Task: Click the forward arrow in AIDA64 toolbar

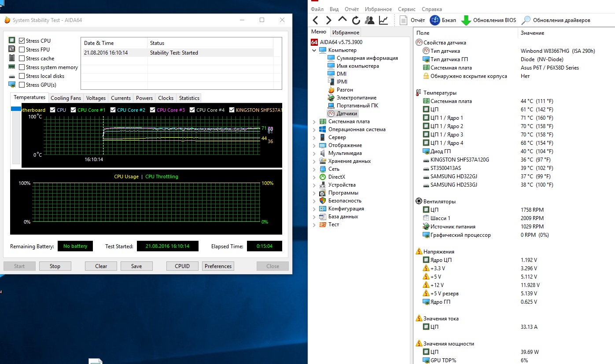Action: (328, 20)
